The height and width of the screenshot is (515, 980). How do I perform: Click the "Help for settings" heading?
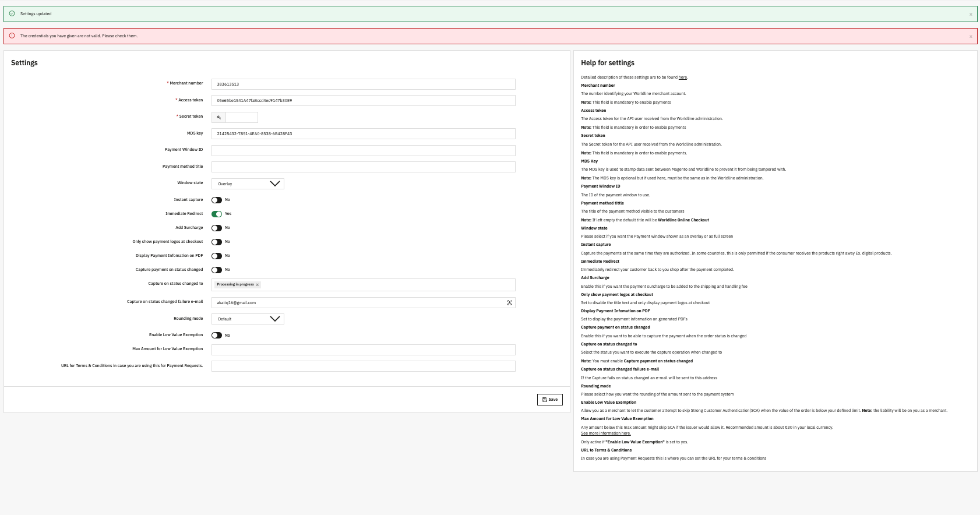coord(608,63)
